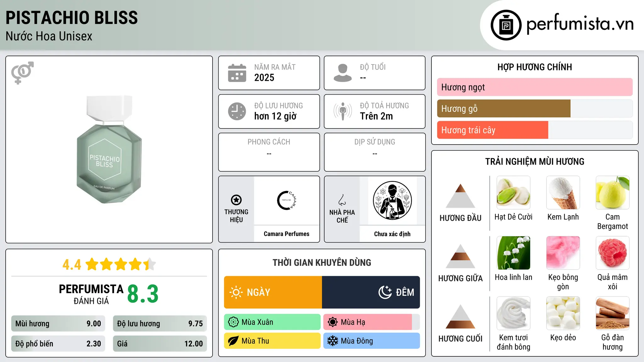Screen dimensions: 644x362
Task: Click the Đêm nighttime usage bar
Action: click(371, 292)
